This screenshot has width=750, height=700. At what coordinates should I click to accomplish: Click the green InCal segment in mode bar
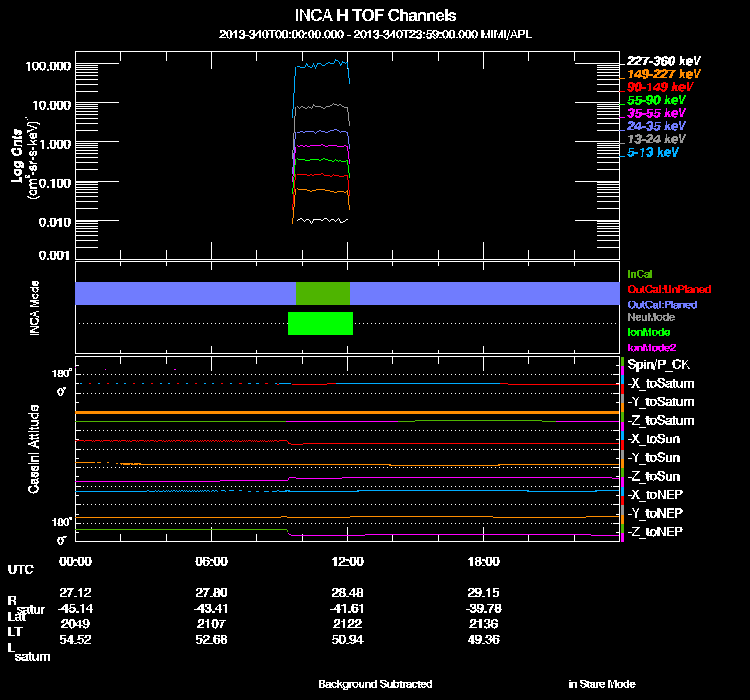322,293
